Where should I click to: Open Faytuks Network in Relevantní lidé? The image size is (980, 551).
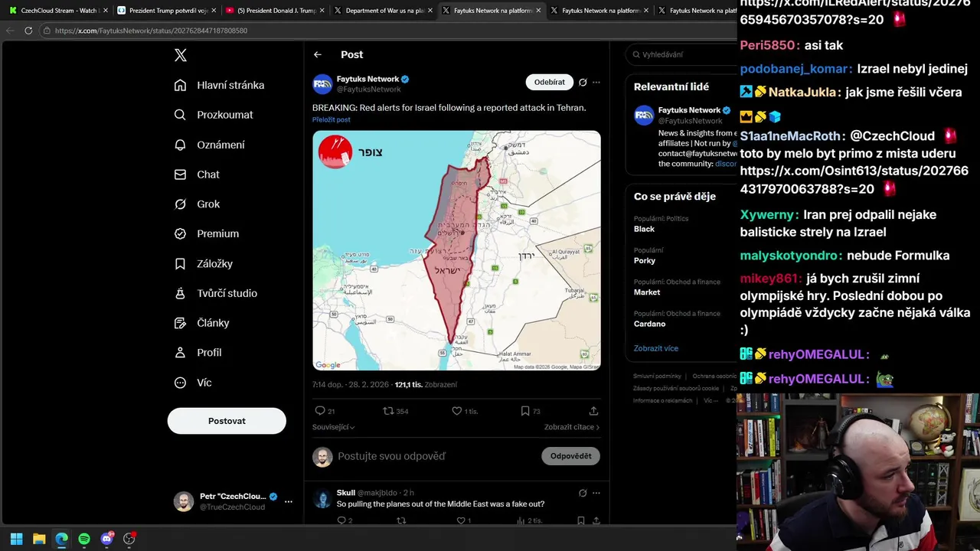[x=689, y=110]
